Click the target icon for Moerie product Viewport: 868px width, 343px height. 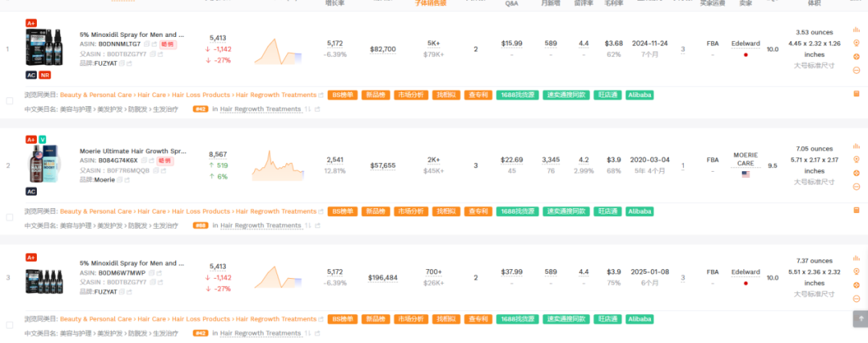click(x=857, y=174)
